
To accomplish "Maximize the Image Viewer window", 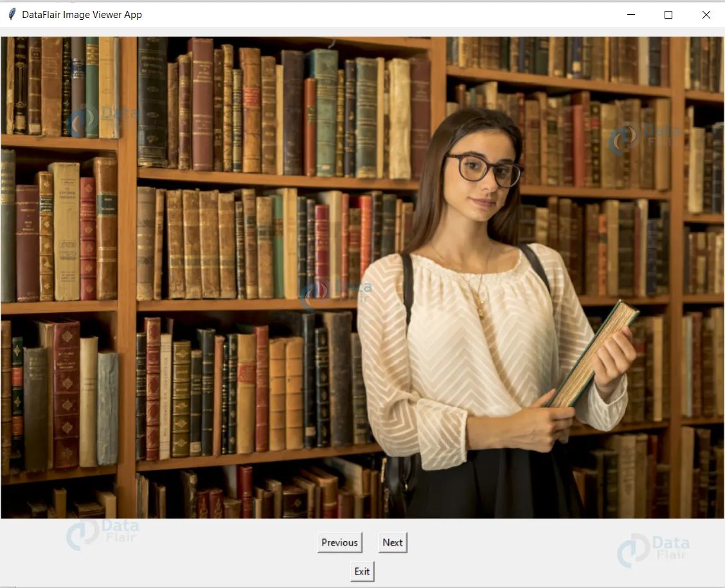I will pos(668,15).
